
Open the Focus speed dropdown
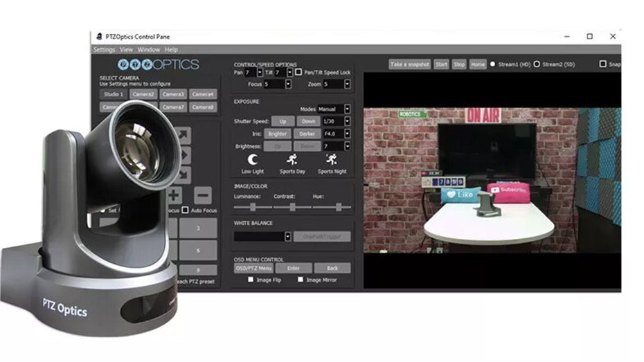(x=288, y=84)
